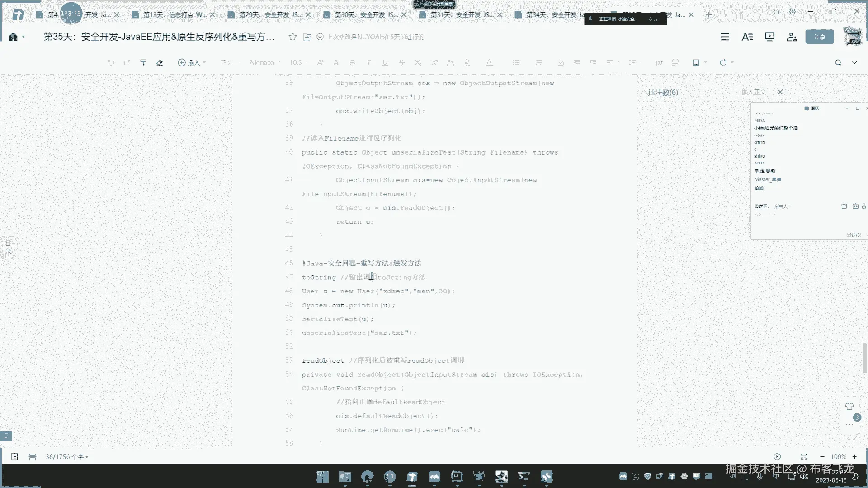Viewport: 868px width, 488px height.
Task: Open the search magnifier icon
Action: (838, 62)
